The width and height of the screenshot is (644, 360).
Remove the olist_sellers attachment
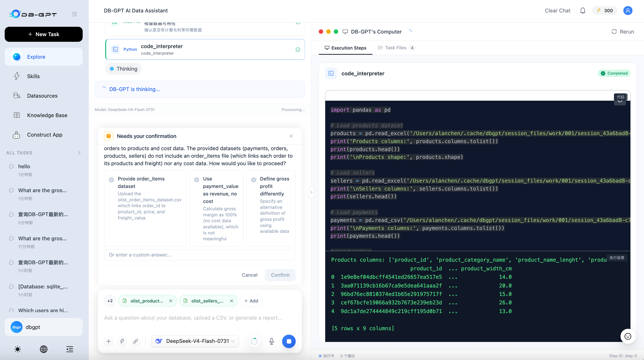232,301
